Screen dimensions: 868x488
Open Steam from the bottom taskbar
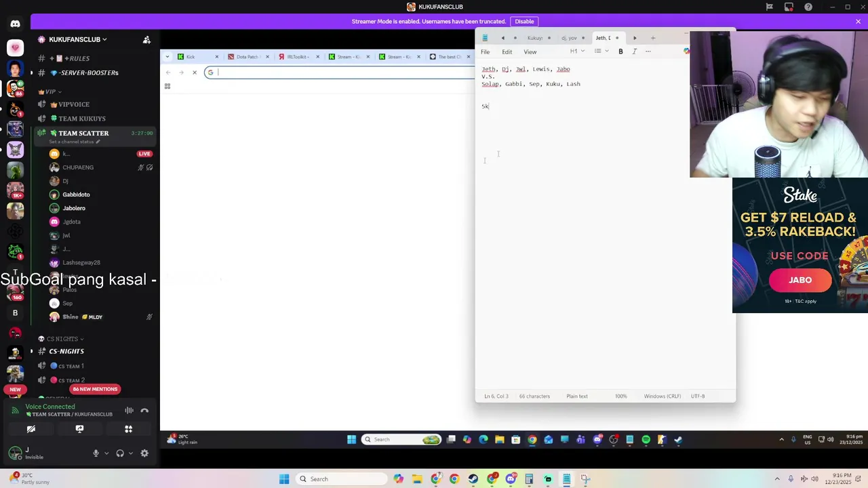473,479
